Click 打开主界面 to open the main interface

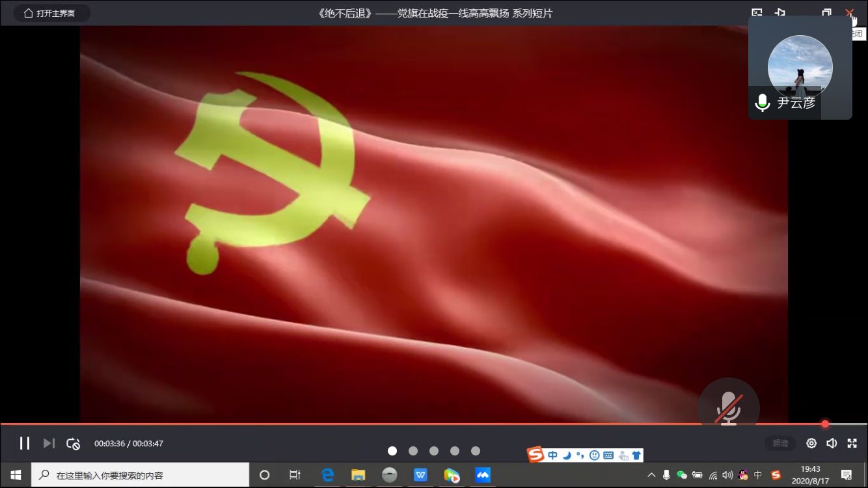coord(51,12)
